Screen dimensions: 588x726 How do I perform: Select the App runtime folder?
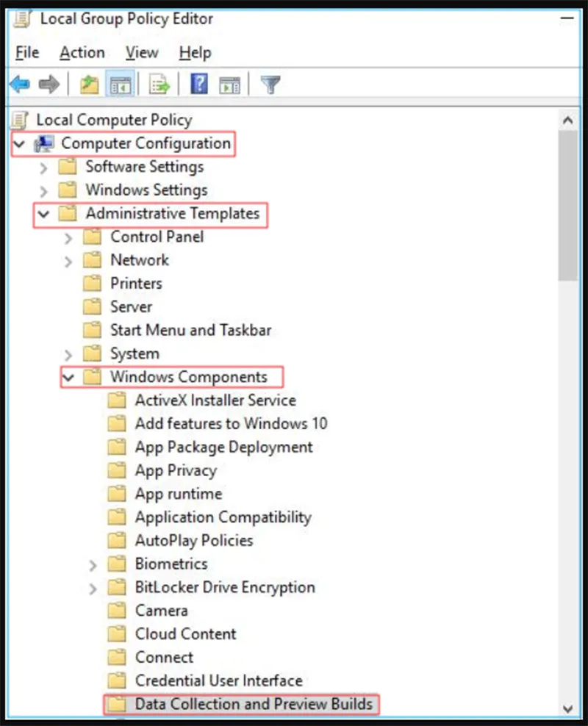[x=179, y=494]
